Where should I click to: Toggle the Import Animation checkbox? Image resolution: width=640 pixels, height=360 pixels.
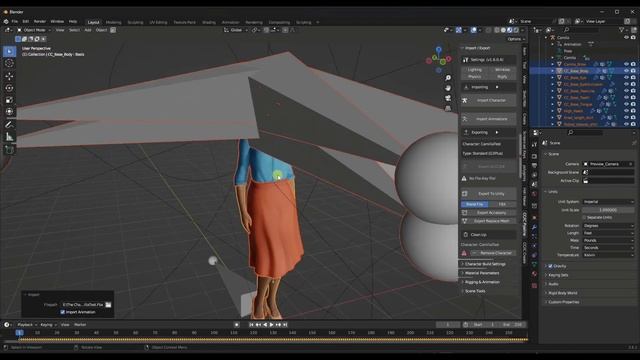62,312
